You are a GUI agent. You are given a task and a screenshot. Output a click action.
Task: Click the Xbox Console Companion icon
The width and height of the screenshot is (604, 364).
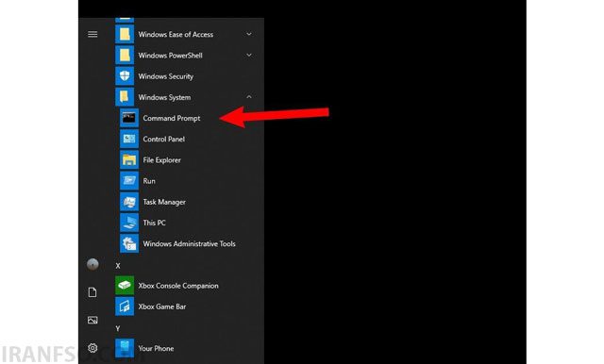tap(125, 285)
